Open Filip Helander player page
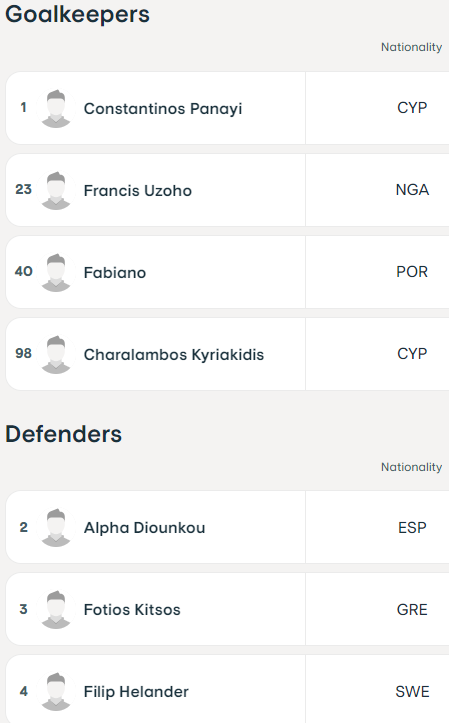 136,692
